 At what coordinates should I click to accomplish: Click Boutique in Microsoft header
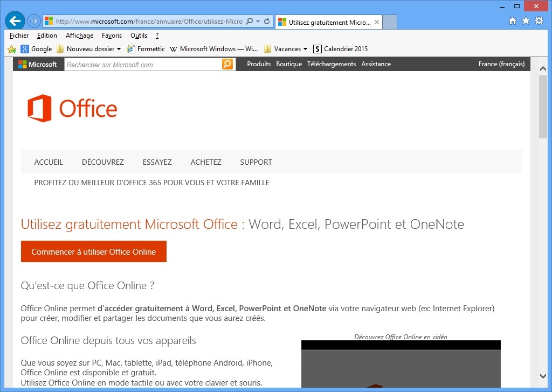[x=289, y=64]
